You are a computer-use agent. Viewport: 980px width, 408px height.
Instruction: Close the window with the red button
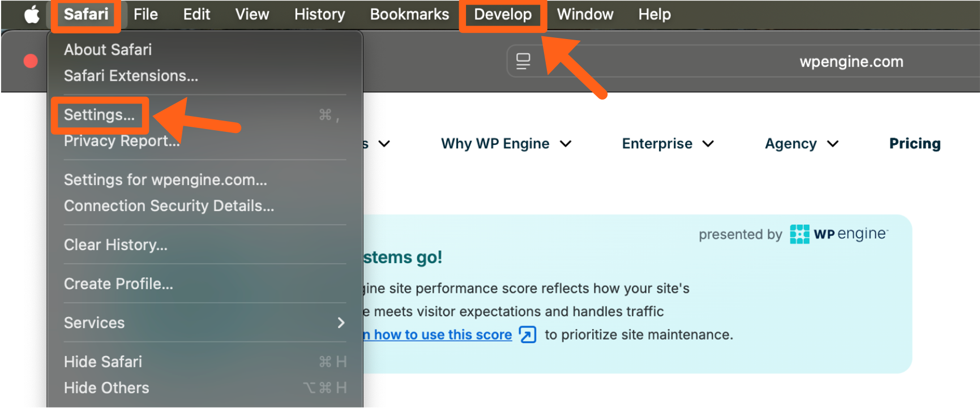click(x=31, y=61)
